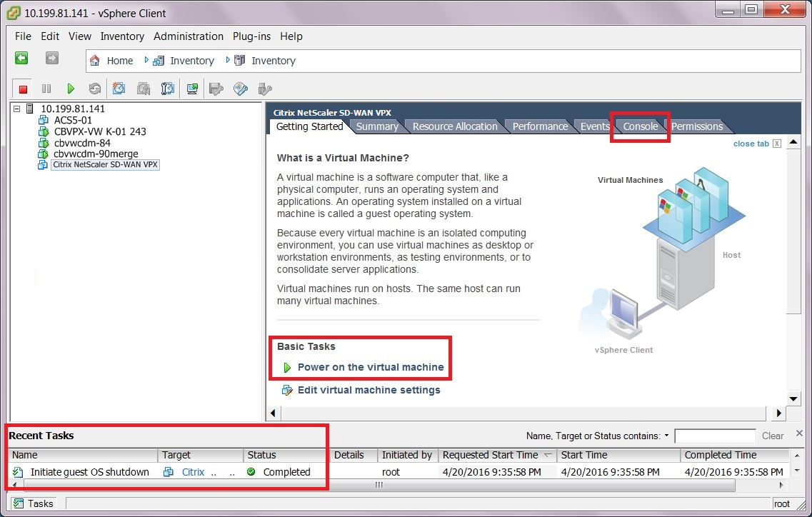Go to Home in the navigation bar
This screenshot has width=812, height=517.
(x=120, y=61)
